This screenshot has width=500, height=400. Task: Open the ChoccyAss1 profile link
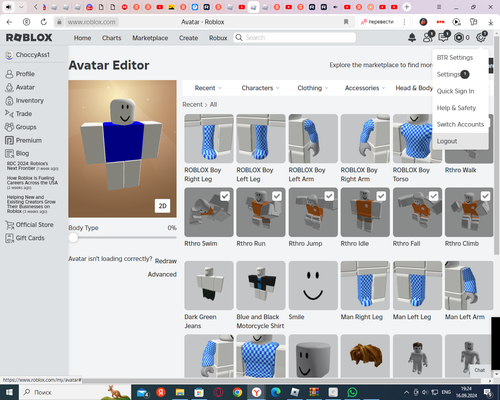[28, 55]
